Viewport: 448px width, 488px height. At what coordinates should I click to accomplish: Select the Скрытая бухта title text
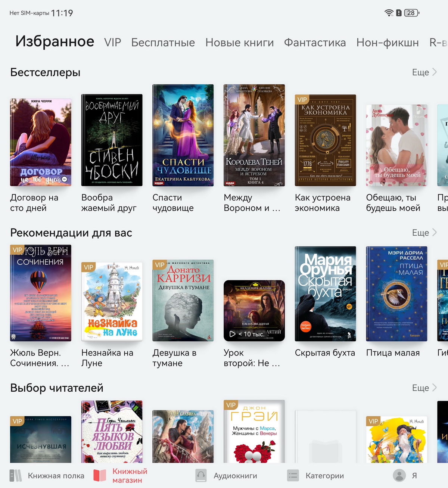[x=325, y=353]
